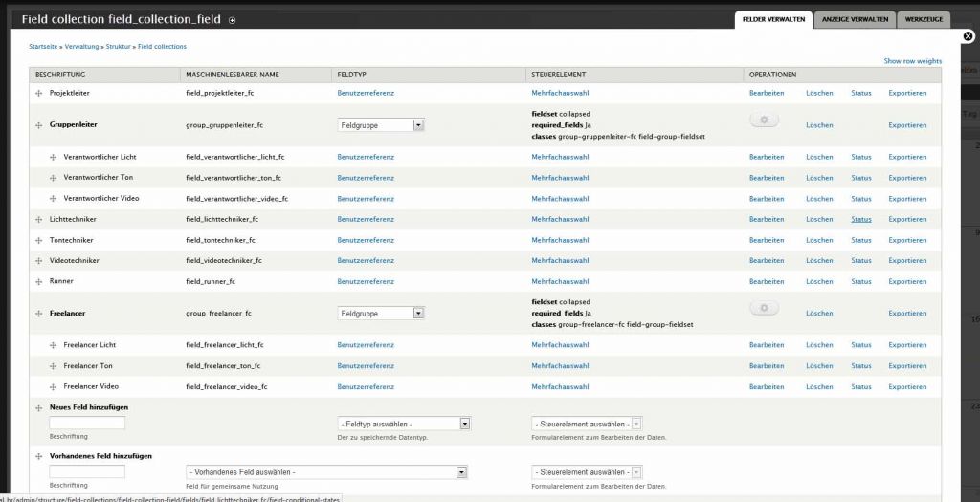Click the drag handle for Runner row
Viewport: 980px width, 502px height.
(x=39, y=282)
